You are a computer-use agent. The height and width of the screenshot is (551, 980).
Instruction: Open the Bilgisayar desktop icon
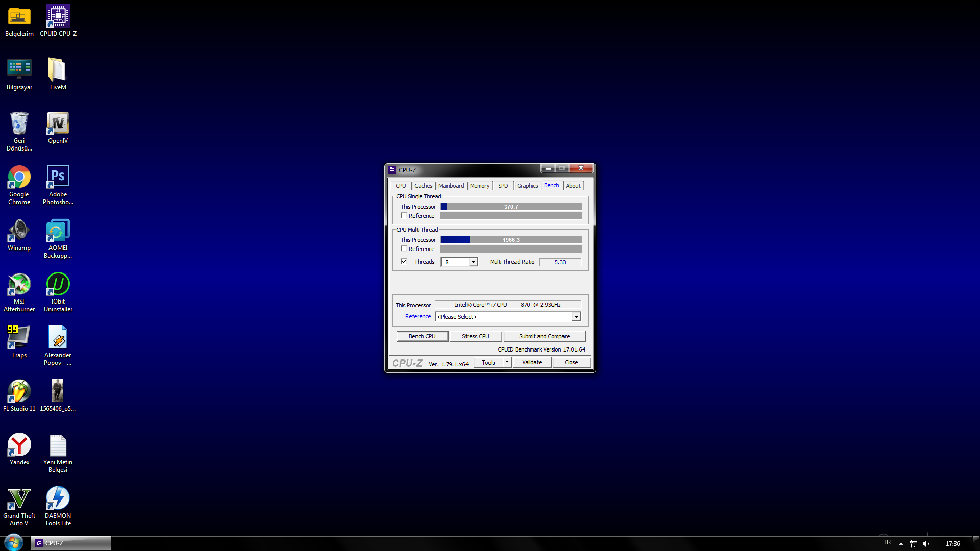pos(19,75)
